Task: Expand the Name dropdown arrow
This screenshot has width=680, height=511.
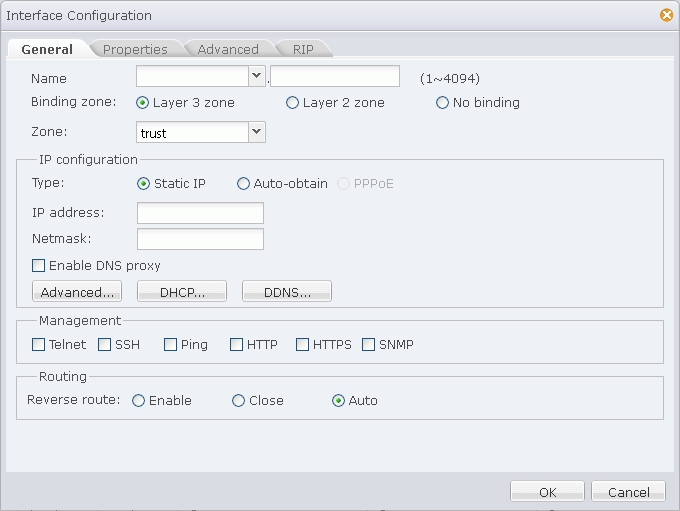Action: [x=257, y=76]
